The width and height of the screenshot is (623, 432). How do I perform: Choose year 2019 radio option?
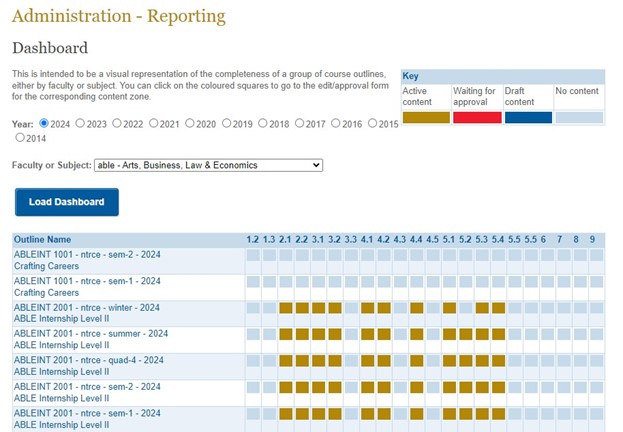(x=264, y=124)
